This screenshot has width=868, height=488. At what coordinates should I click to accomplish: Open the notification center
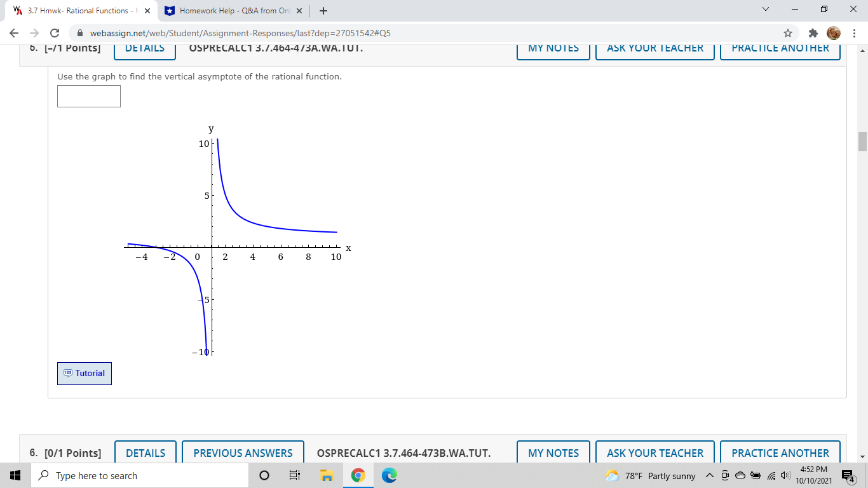[846, 475]
